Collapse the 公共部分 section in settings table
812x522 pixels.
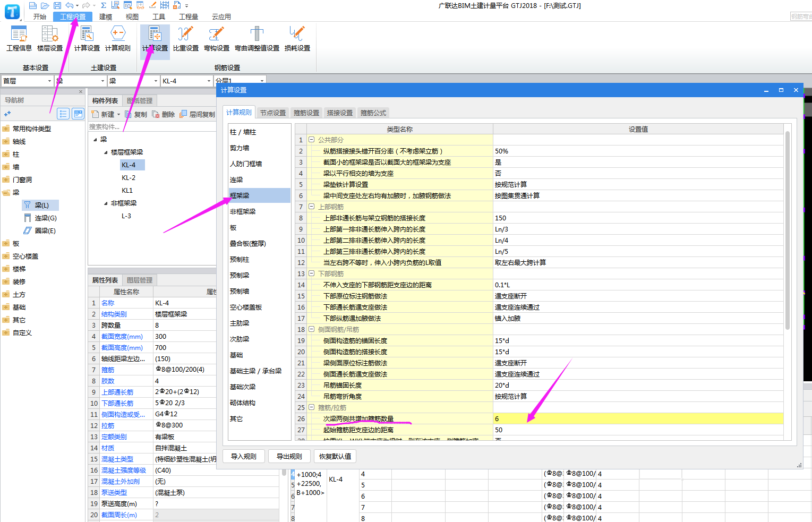(x=311, y=140)
